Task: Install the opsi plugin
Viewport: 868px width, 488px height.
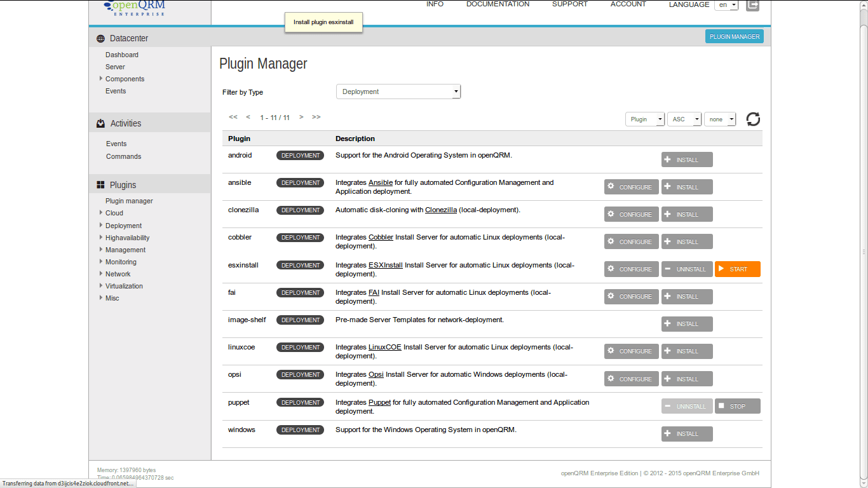Action: pyautogui.click(x=687, y=379)
